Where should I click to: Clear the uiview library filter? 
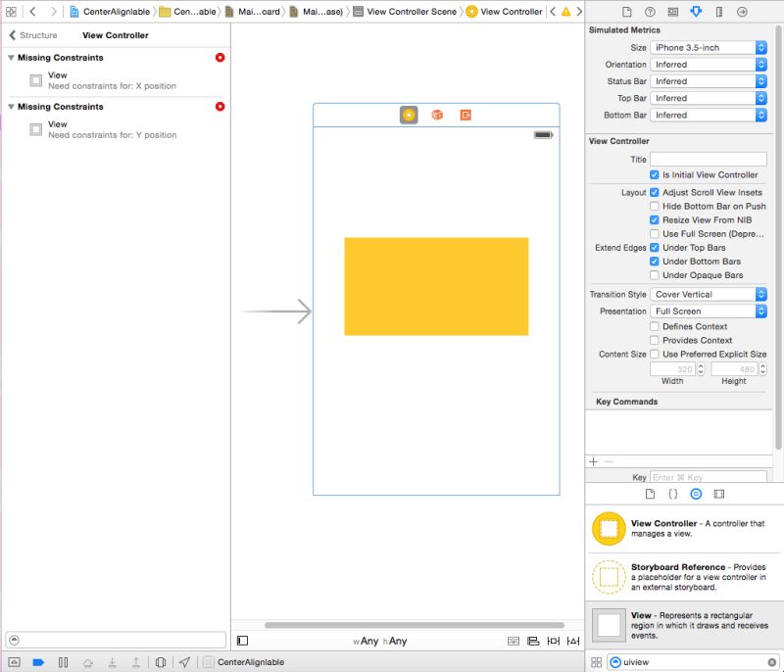coord(772,662)
